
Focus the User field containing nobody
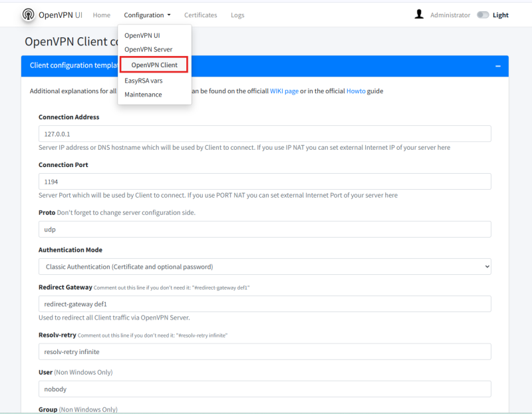click(265, 389)
